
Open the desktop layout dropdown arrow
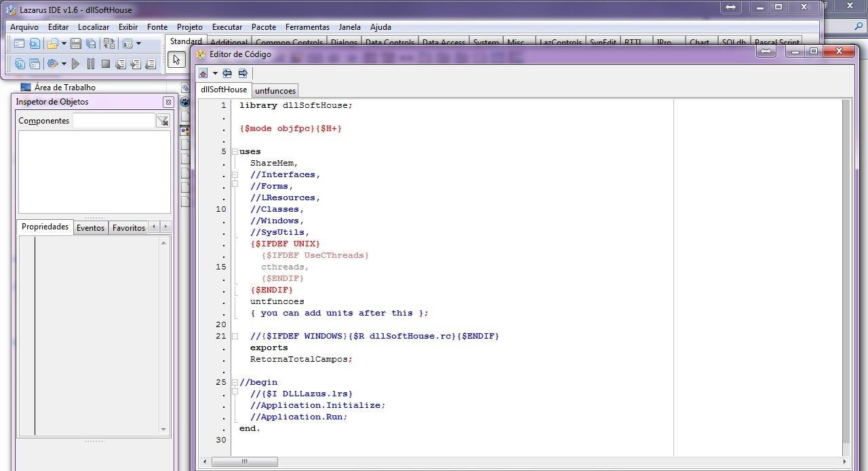(x=138, y=43)
